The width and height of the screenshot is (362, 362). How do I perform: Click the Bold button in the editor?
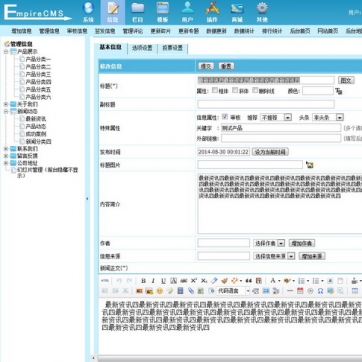tap(143, 281)
